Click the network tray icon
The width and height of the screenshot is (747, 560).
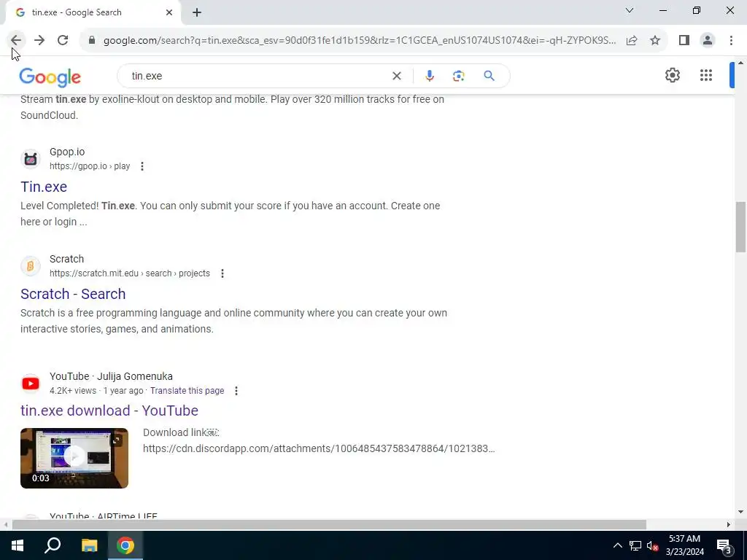pos(635,545)
